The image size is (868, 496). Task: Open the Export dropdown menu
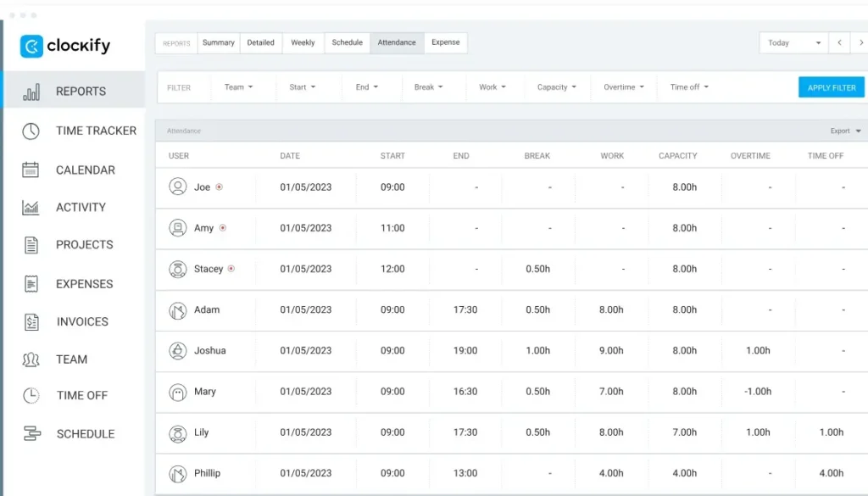pyautogui.click(x=845, y=131)
